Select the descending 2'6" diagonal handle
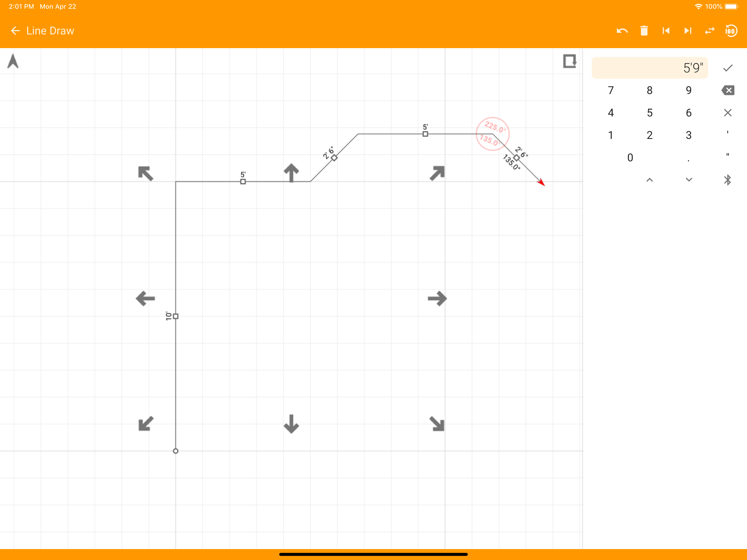The height and width of the screenshot is (560, 747). pyautogui.click(x=516, y=158)
